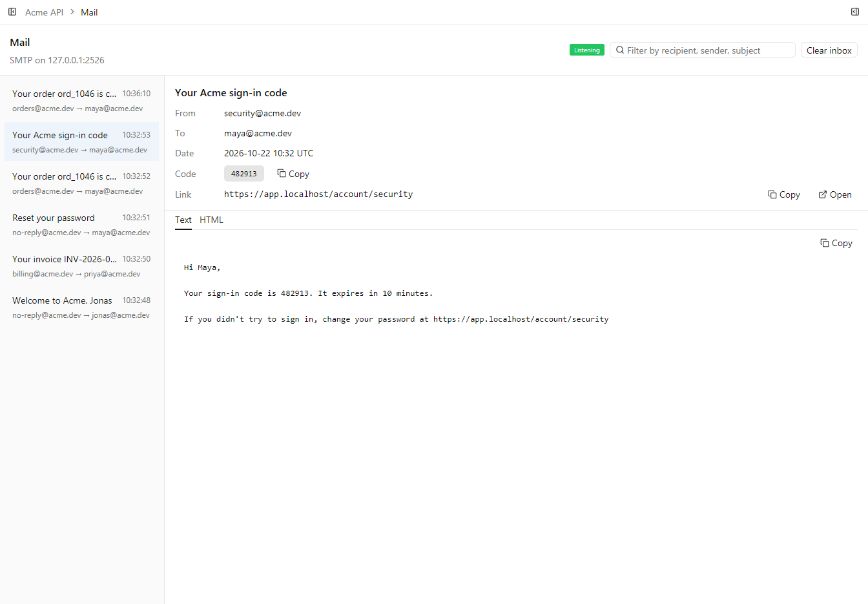Clear the inbox
Image resolution: width=868 pixels, height=604 pixels.
[829, 50]
